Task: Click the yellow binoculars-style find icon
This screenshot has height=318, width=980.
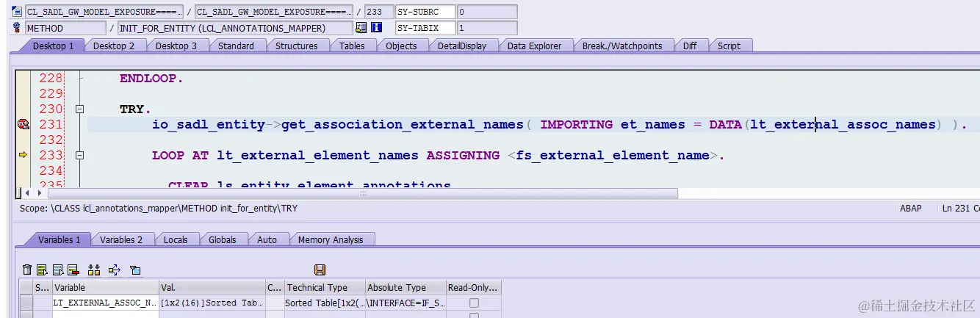Action: [94, 270]
